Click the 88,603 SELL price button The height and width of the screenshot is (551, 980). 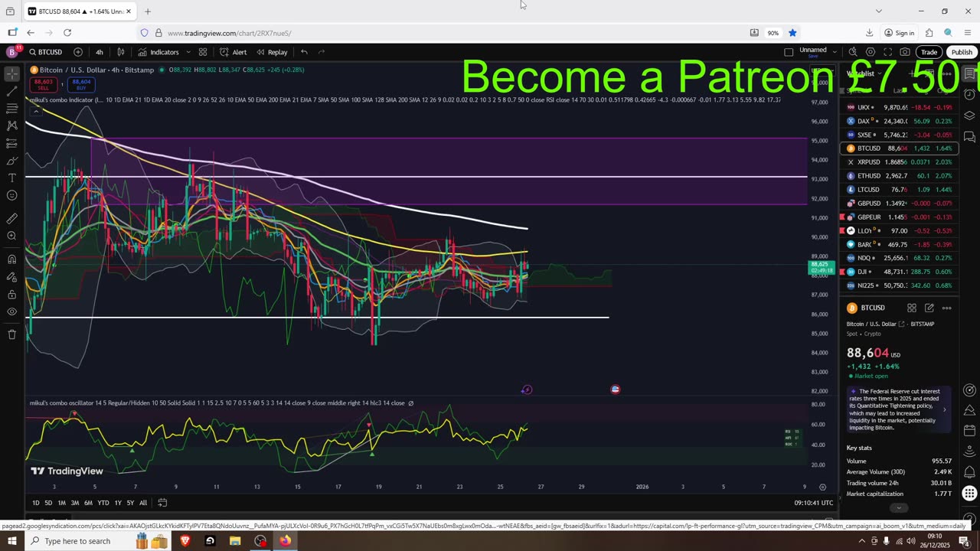44,84
